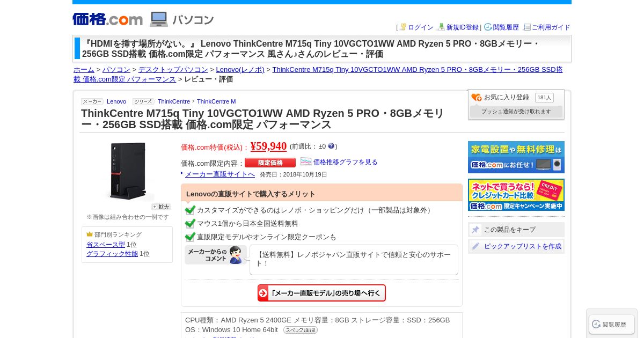The height and width of the screenshot is (338, 644).
Task: Enlarge product image with 拡大 button
Action: [161, 207]
